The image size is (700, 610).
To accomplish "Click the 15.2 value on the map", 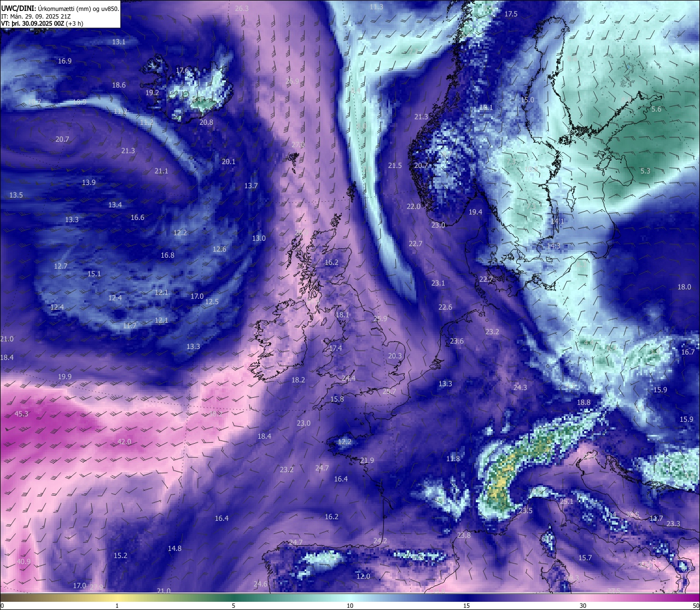I will click(120, 556).
